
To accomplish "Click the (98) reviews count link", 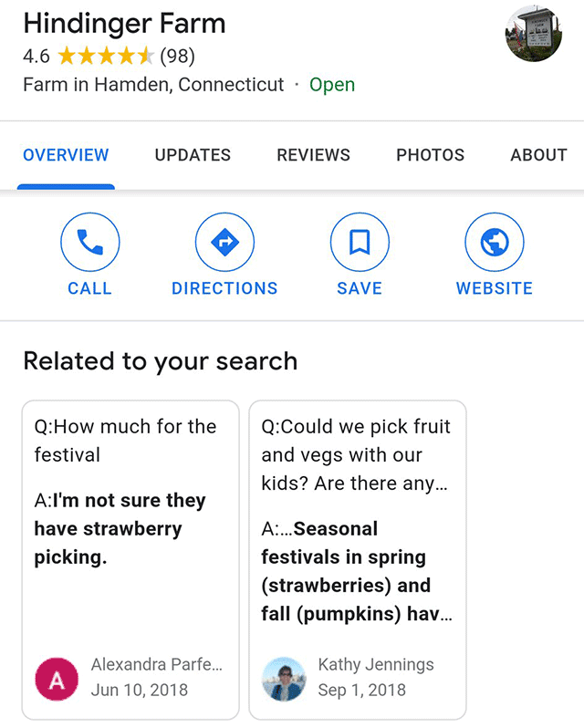I will point(177,57).
